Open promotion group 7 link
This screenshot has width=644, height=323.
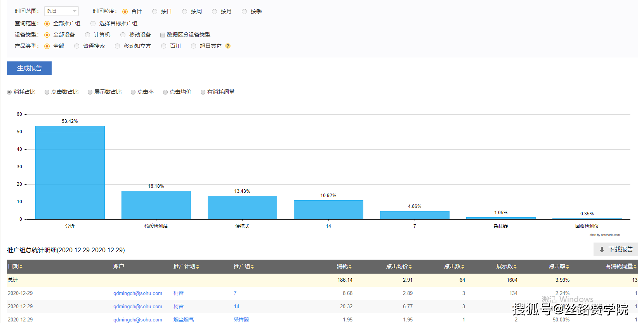(x=235, y=293)
